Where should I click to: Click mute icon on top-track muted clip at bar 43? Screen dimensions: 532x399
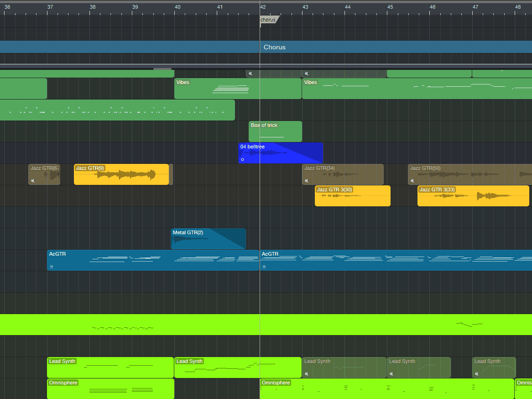[x=307, y=73]
